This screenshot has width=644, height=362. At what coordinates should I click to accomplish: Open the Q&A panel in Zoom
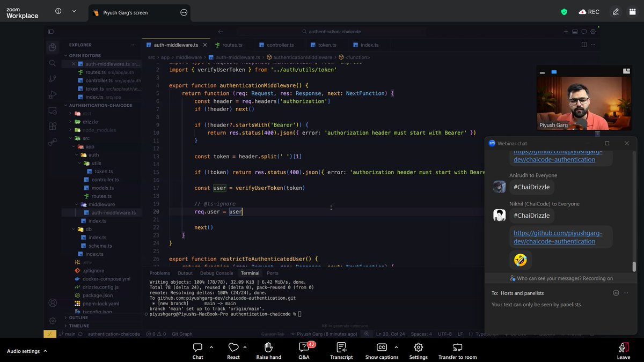(304, 350)
